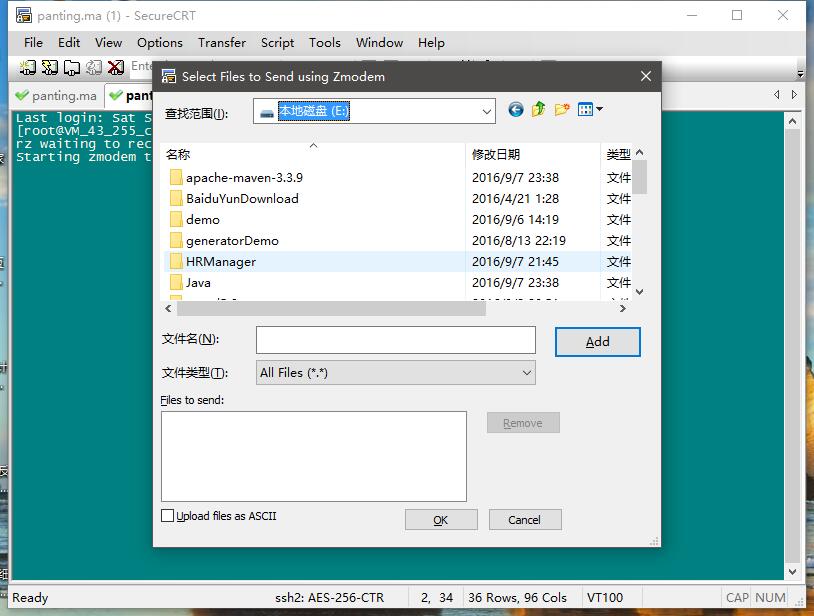Click 36 Rows, 96 Cols status entry
Image resolution: width=814 pixels, height=616 pixels.
(517, 598)
